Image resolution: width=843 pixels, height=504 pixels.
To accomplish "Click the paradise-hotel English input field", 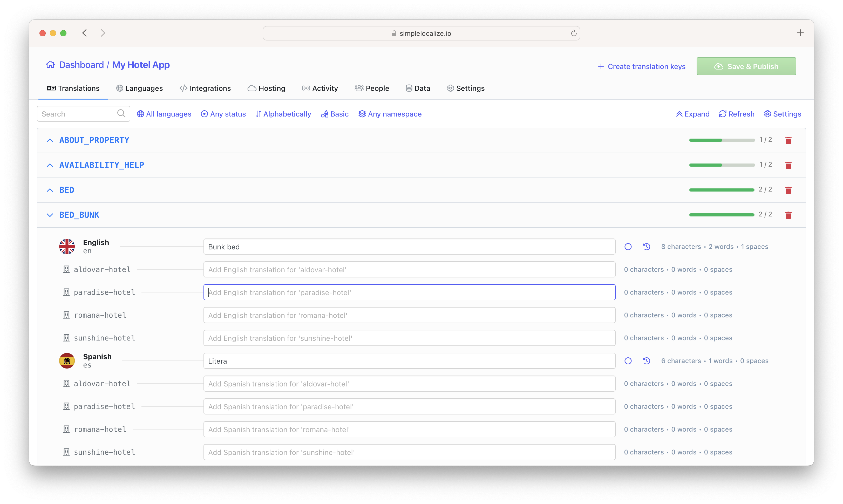I will coord(409,292).
